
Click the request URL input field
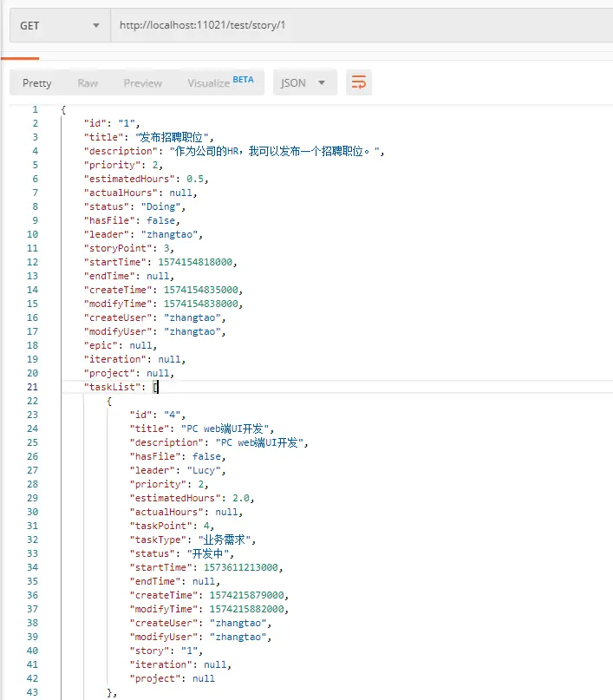click(x=362, y=25)
